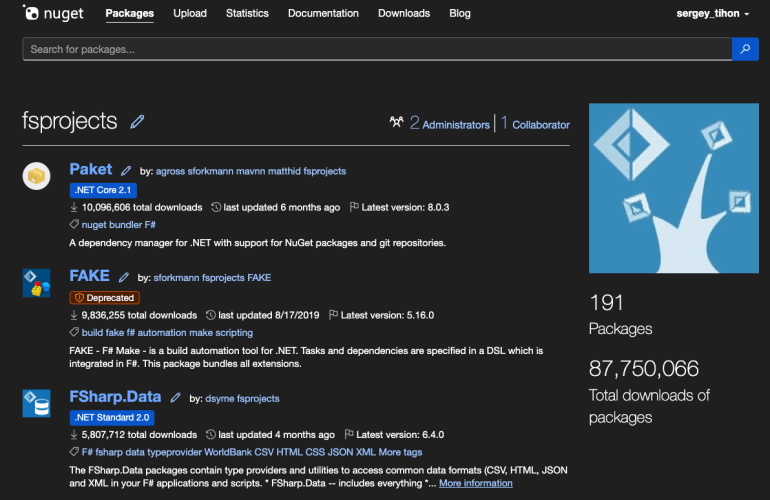The width and height of the screenshot is (770, 500).
Task: Click the FAKE package icon
Action: click(x=37, y=283)
